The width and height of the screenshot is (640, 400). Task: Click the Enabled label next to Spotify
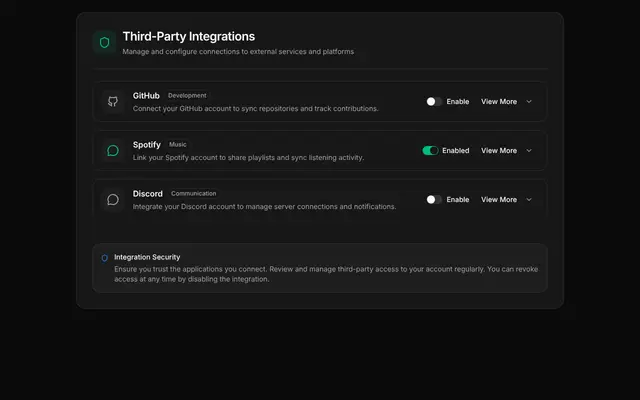tap(456, 151)
